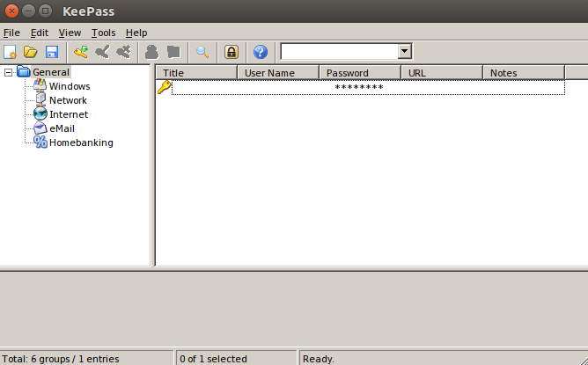Sort entries by the URL column

(x=442, y=73)
